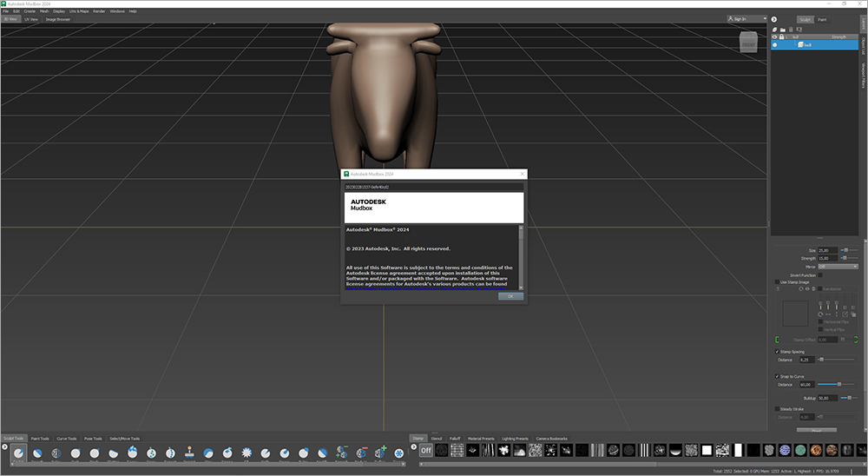Toggle the Steady Stroke checkbox
Screen dimensions: 868x476
[x=777, y=409]
